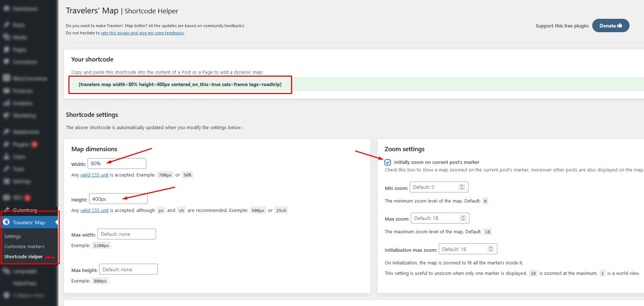644x306 pixels.
Task: Click the Max zoom stepper arrows
Action: click(x=463, y=218)
